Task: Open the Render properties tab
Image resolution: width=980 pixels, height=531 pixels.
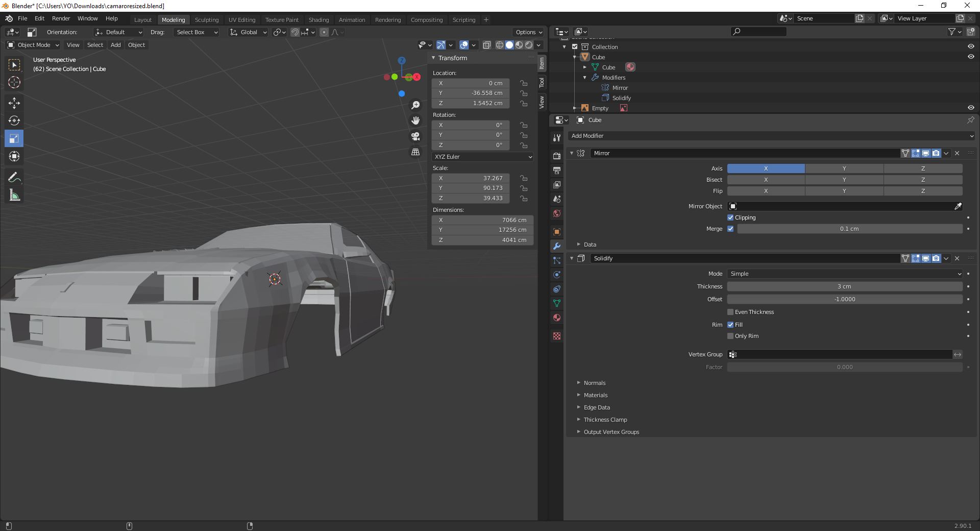Action: tap(557, 156)
